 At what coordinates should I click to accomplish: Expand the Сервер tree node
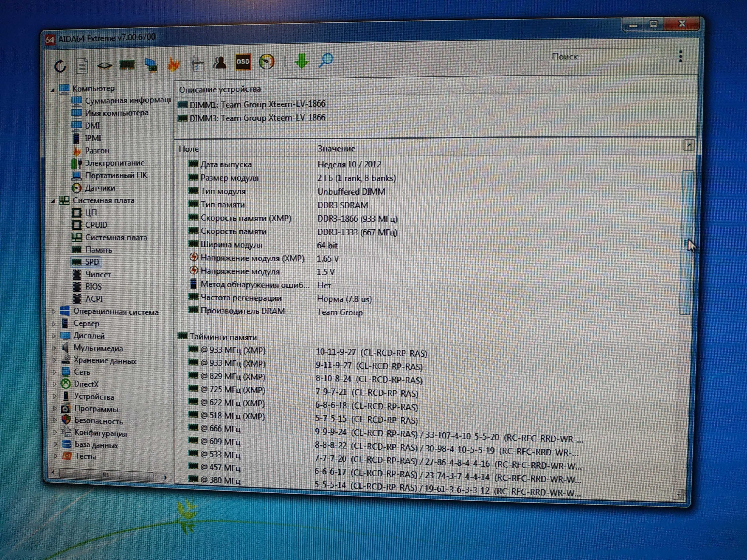[x=54, y=324]
